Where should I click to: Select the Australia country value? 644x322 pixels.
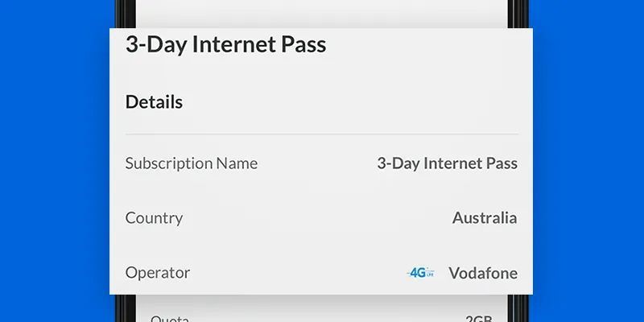(x=484, y=218)
